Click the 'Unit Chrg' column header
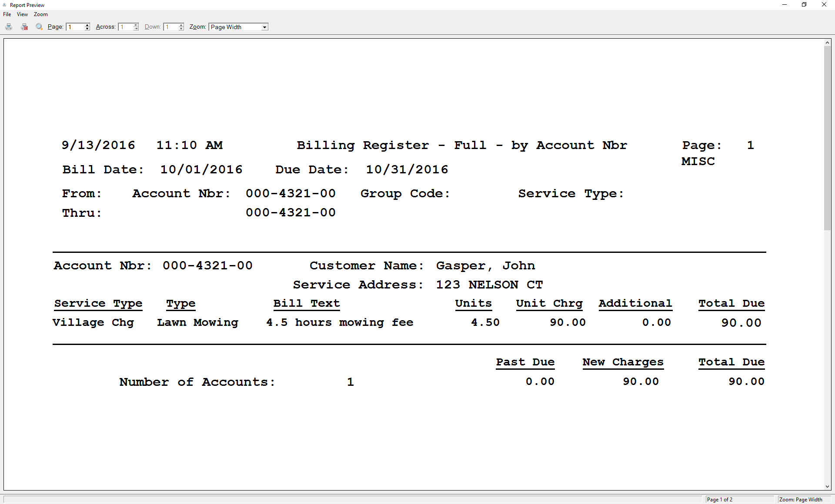This screenshot has width=835, height=504. pos(549,304)
